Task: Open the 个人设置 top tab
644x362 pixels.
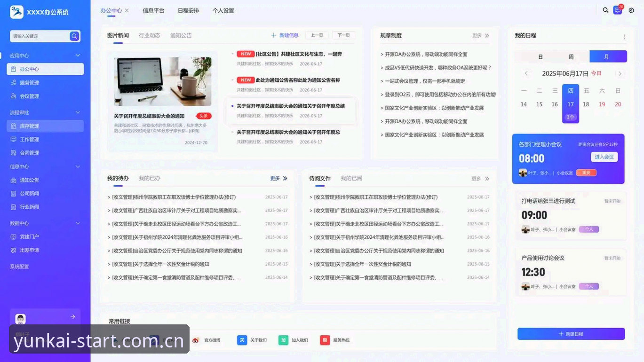Action: click(223, 10)
